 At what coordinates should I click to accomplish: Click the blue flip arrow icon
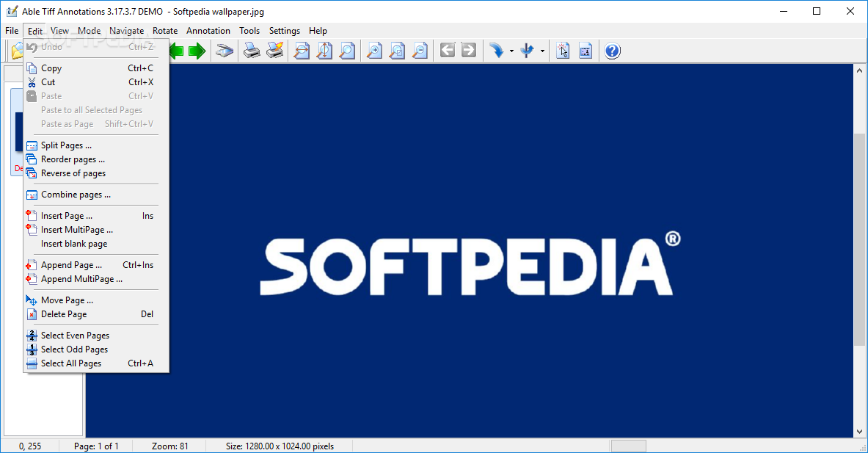click(x=528, y=51)
